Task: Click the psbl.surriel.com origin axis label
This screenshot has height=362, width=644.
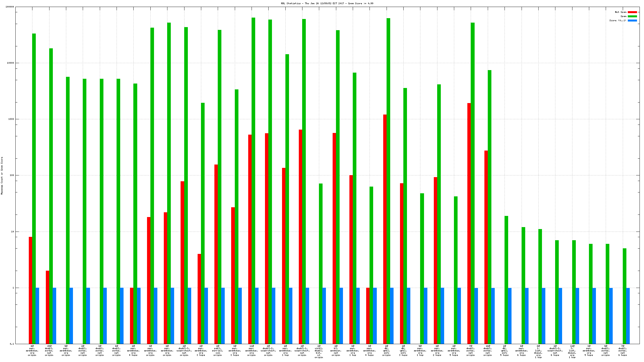Action: click(x=218, y=351)
